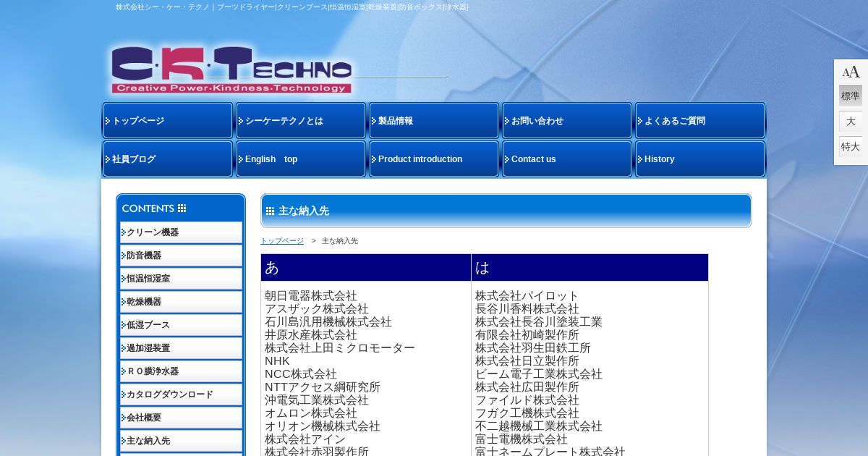868x456 pixels.
Task: Click 有限会社初崎製作所 entry
Action: [x=527, y=335]
